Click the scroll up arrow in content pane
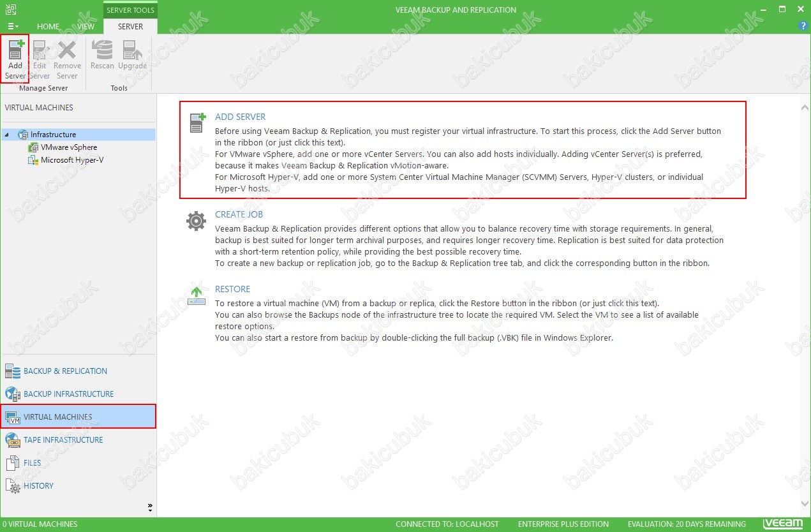The image size is (811, 532). coord(804,108)
